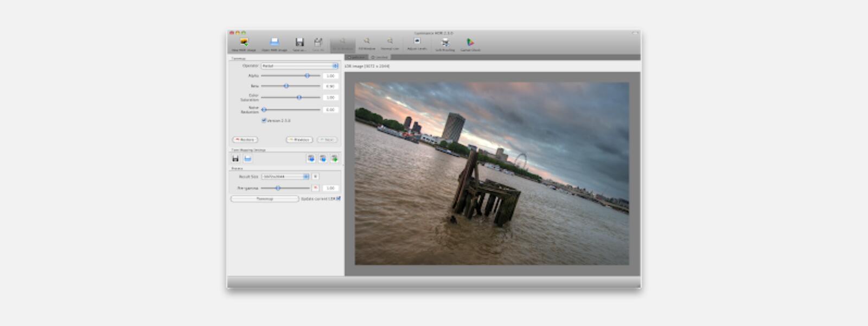Click the Tonemap button
The width and height of the screenshot is (868, 326).
click(x=265, y=199)
